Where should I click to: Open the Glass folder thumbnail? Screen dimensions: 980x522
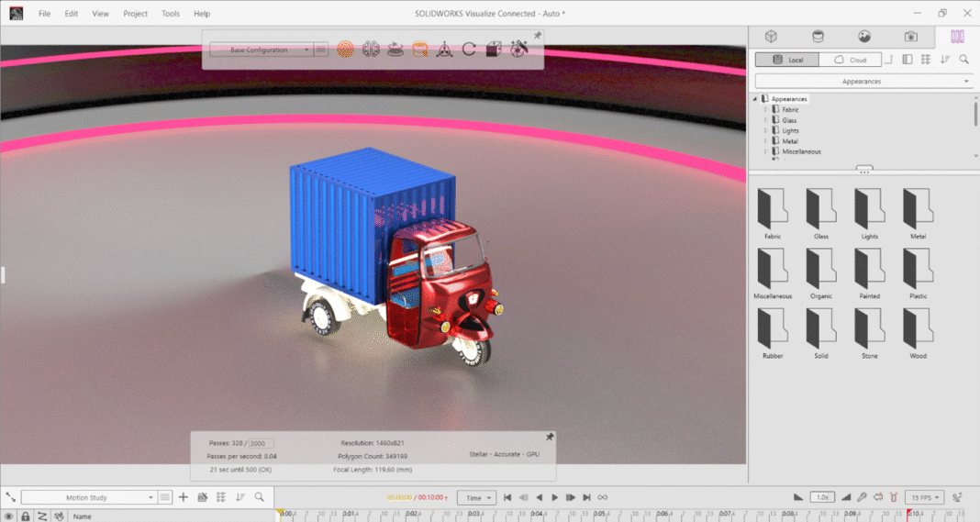point(820,213)
